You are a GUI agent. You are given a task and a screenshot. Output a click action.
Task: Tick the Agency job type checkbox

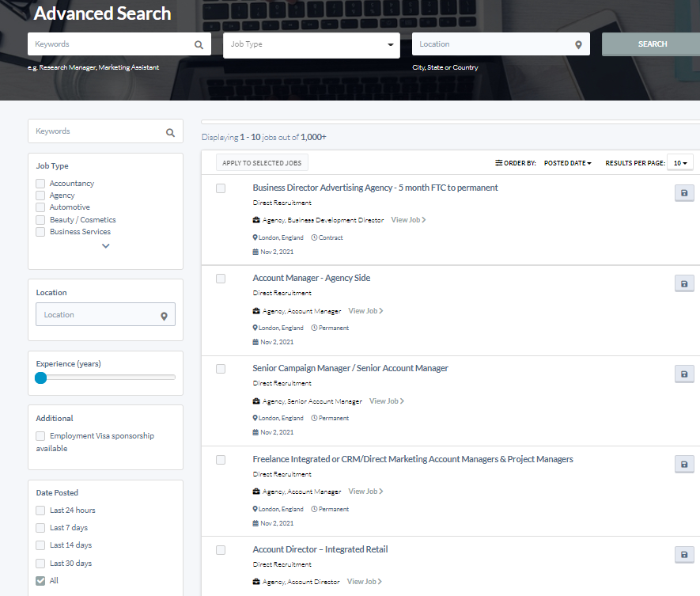point(40,196)
